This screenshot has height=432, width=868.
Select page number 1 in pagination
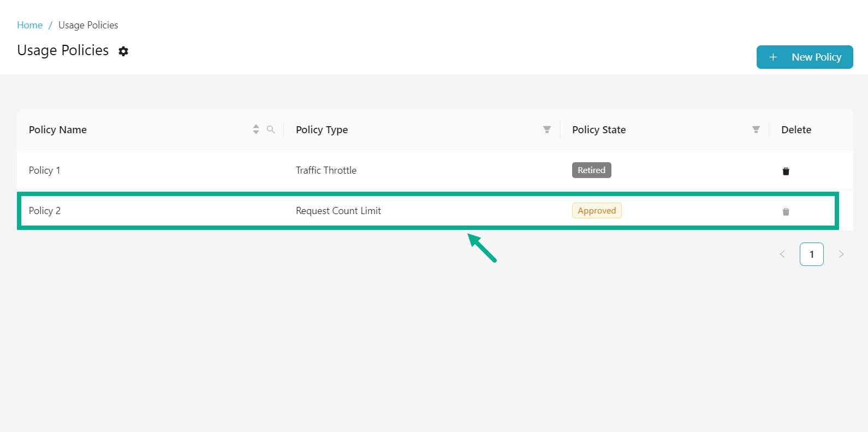pyautogui.click(x=811, y=254)
